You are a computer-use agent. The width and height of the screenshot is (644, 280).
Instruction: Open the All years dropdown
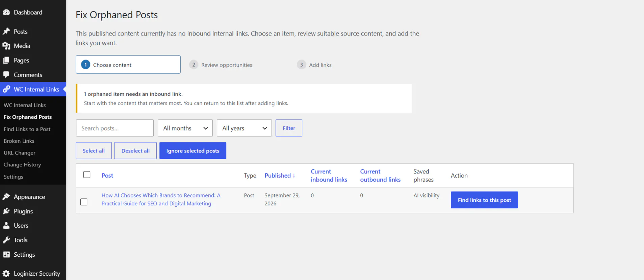coord(244,128)
